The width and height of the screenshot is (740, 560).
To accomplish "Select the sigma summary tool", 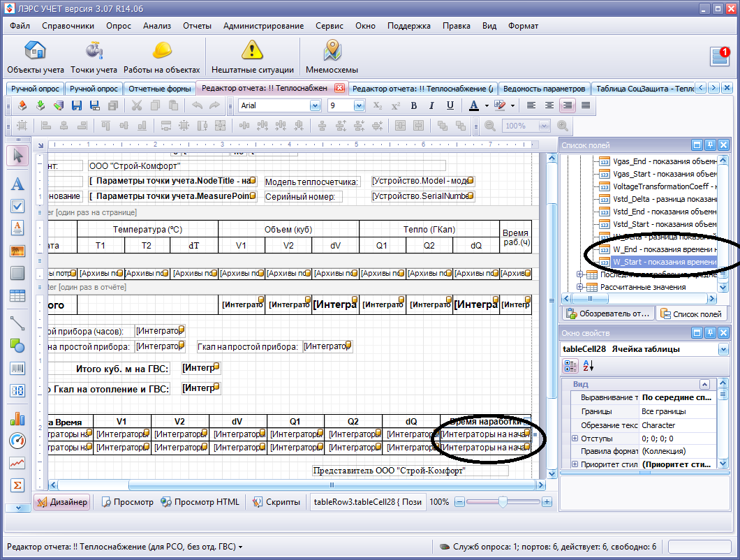I will [17, 485].
